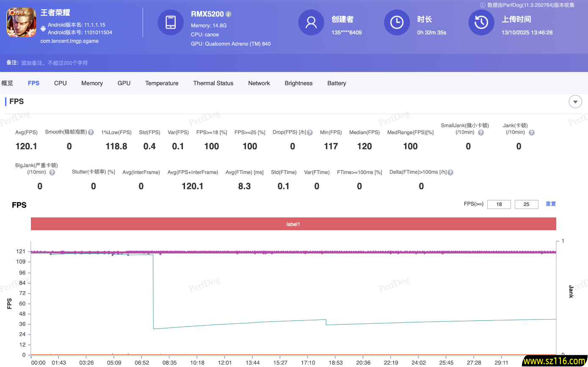588x367 pixels.
Task: Click help icon next to BigJank(严重卡顿)
Action: [52, 172]
